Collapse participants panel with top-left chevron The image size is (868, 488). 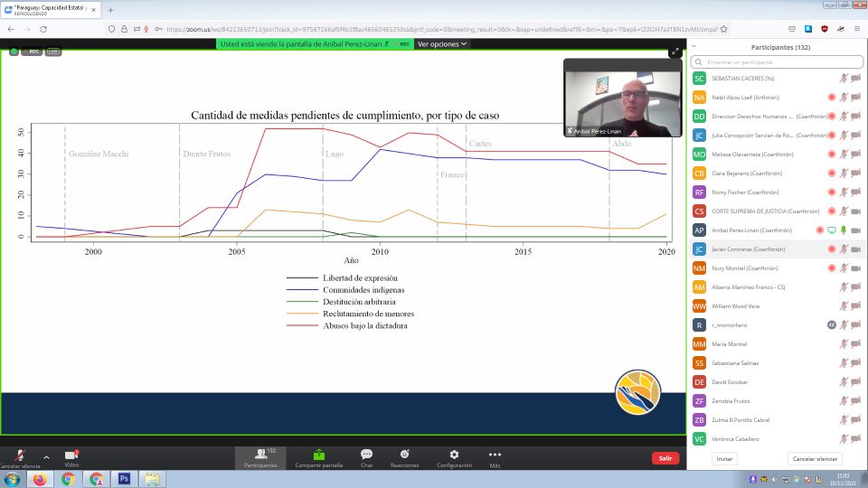point(693,46)
